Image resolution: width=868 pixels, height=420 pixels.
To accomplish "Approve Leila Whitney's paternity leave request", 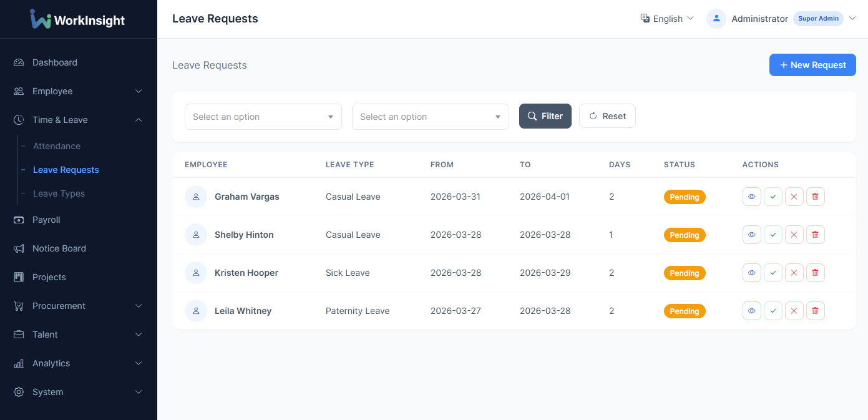I will pos(773,311).
